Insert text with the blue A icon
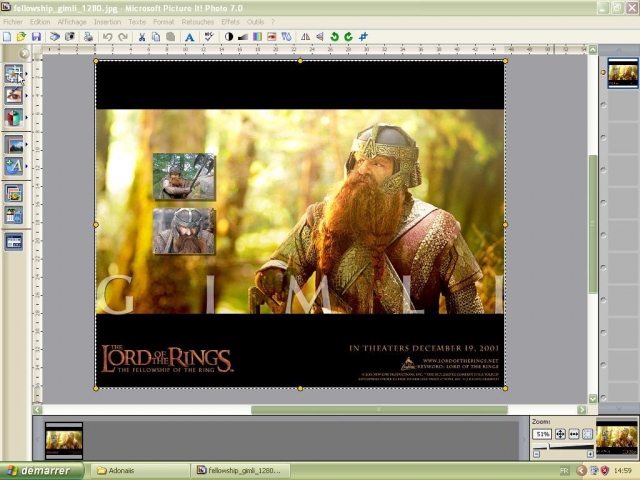 tap(189, 37)
